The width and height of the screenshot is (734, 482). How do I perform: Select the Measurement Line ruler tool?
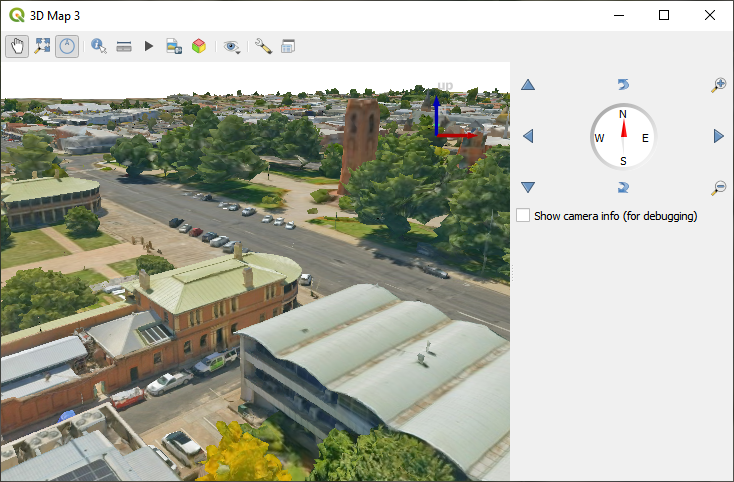124,46
